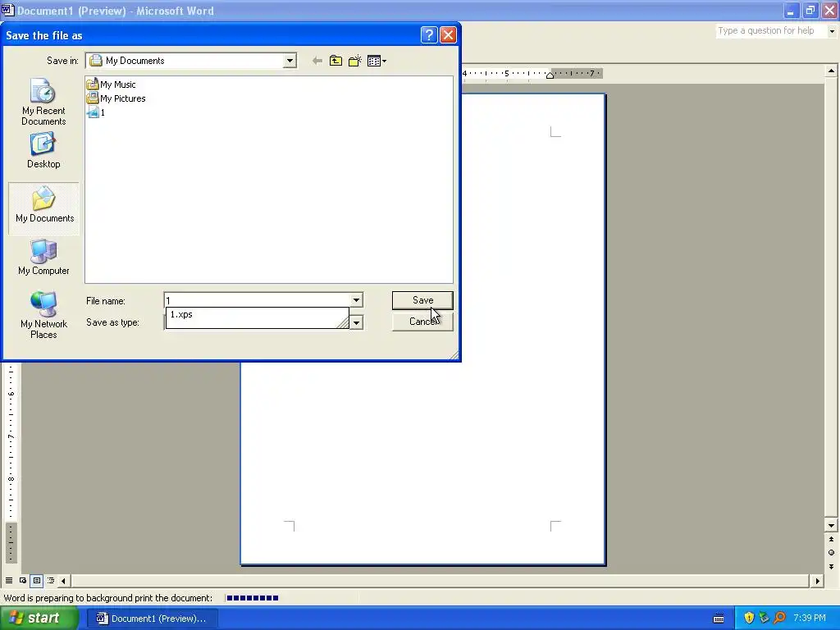Click the dialog Help question mark button
Image resolution: width=840 pixels, height=630 pixels.
(x=428, y=35)
